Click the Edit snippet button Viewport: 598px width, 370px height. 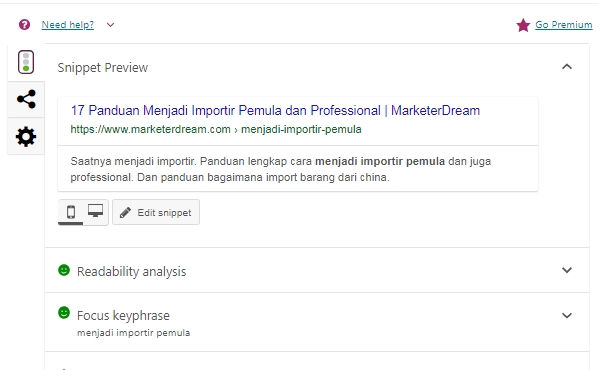pos(156,212)
